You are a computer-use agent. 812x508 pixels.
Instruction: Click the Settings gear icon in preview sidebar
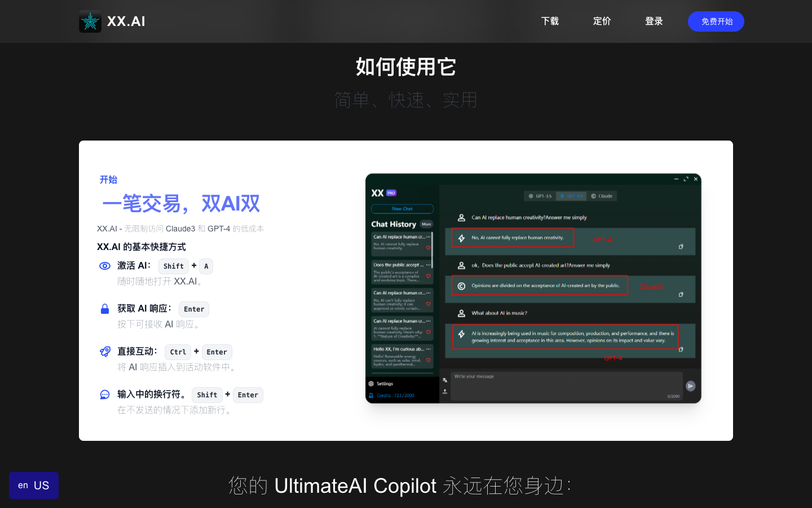pyautogui.click(x=371, y=384)
